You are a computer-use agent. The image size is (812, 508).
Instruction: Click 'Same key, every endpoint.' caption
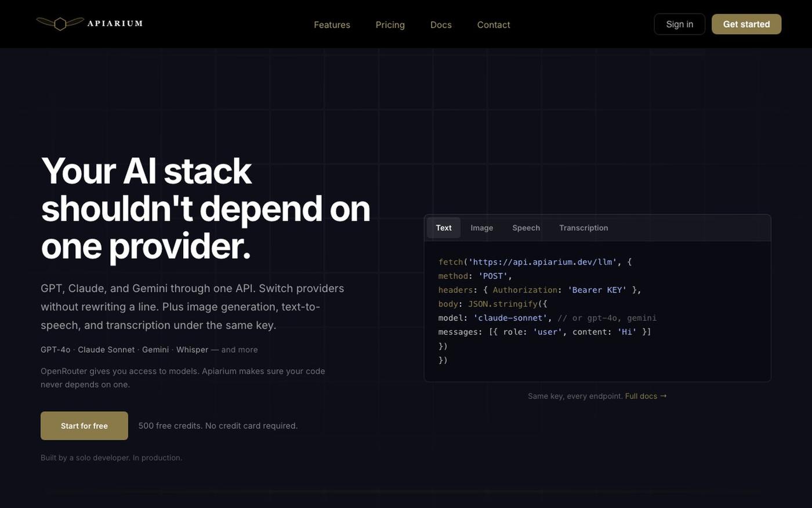click(575, 396)
